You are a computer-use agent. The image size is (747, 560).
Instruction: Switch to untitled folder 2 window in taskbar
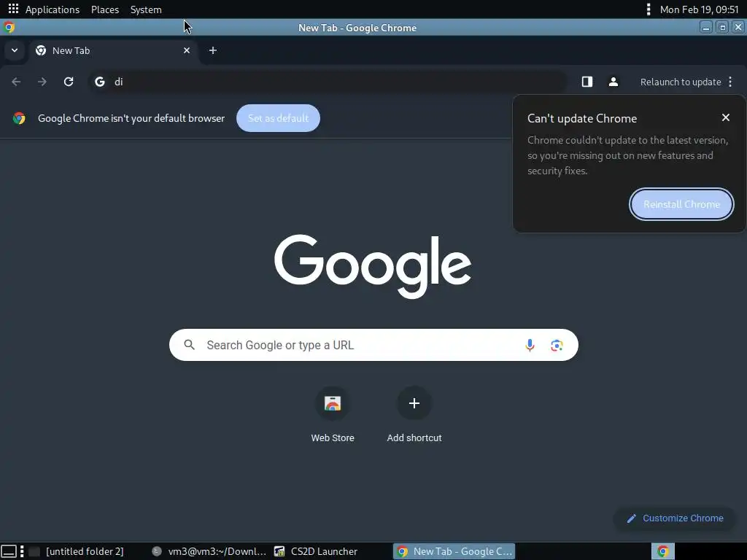[x=77, y=551]
